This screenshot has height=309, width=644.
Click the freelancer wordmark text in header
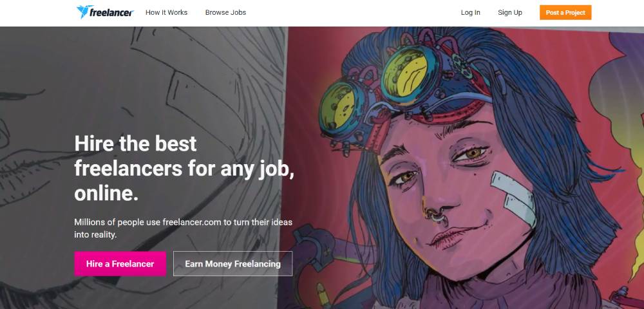pyautogui.click(x=112, y=12)
